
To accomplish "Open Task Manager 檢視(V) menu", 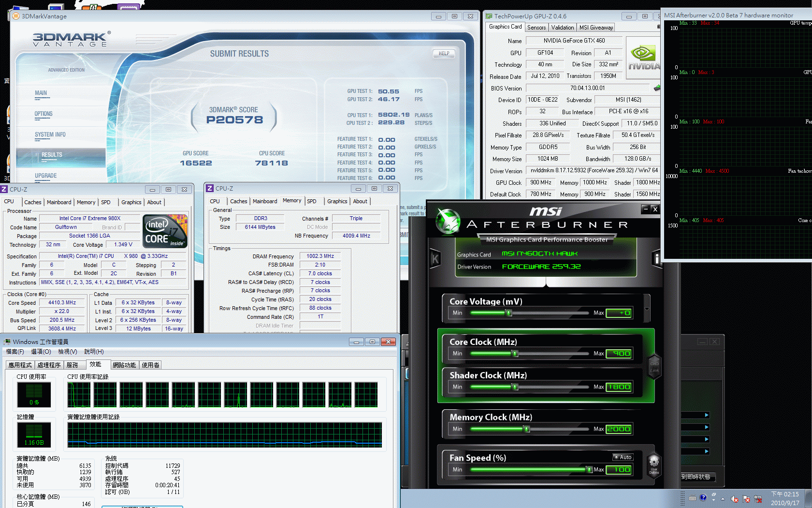I will click(68, 352).
